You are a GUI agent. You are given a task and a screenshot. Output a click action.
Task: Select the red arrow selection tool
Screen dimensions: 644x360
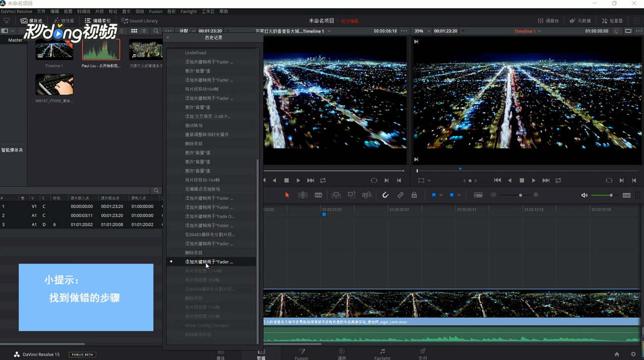point(287,195)
